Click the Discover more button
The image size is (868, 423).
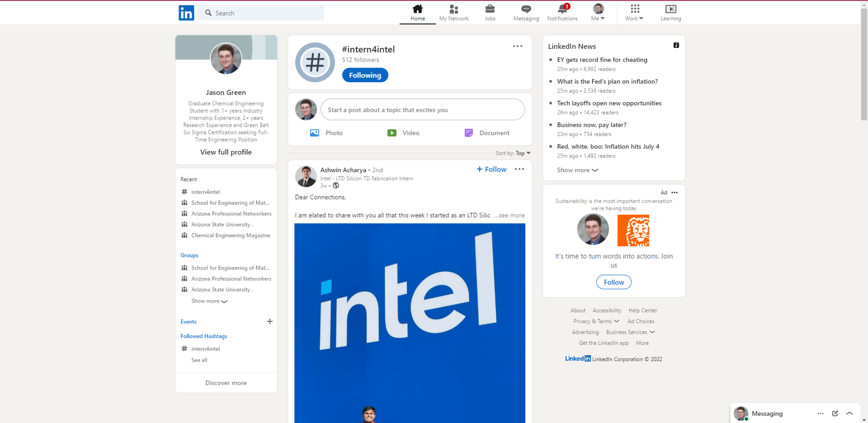226,383
